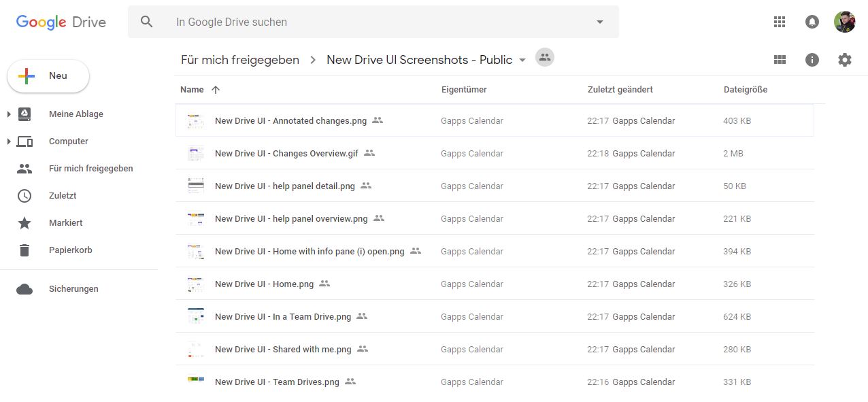Click shared icon next to Shared with me.png

(x=363, y=349)
